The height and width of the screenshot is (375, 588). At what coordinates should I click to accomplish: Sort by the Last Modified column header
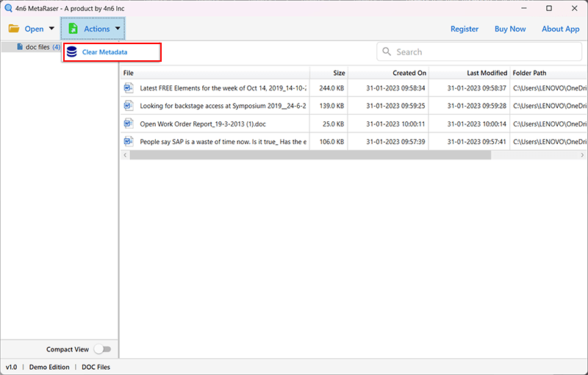pyautogui.click(x=469, y=73)
